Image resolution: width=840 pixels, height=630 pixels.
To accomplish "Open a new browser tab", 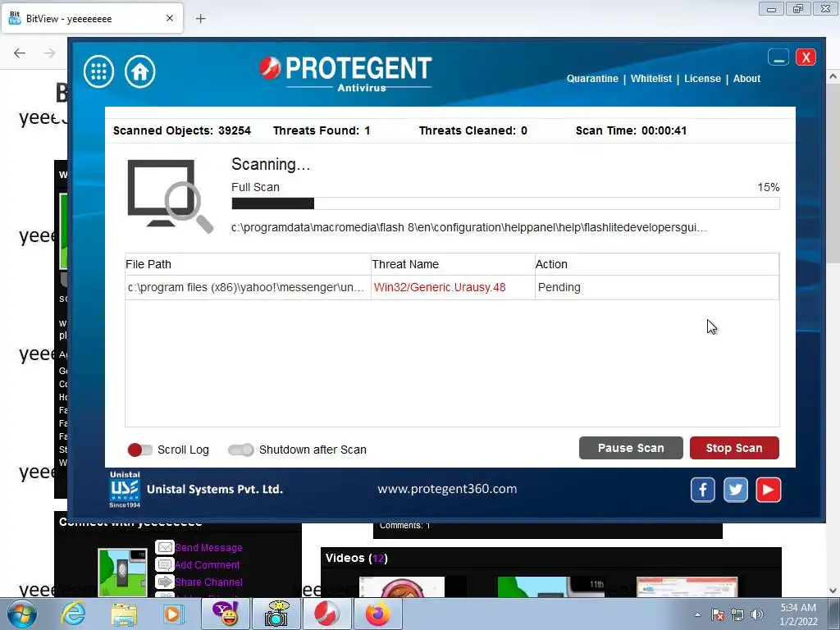I will [x=201, y=19].
